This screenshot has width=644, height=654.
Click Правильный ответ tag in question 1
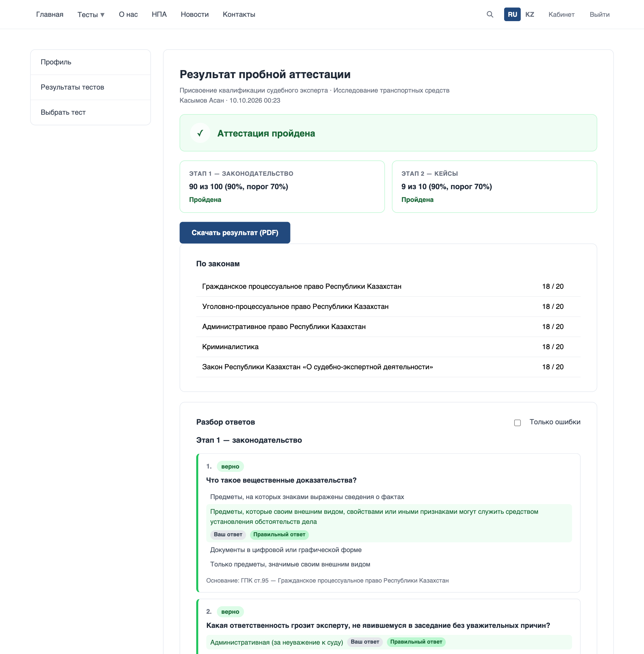[279, 535]
